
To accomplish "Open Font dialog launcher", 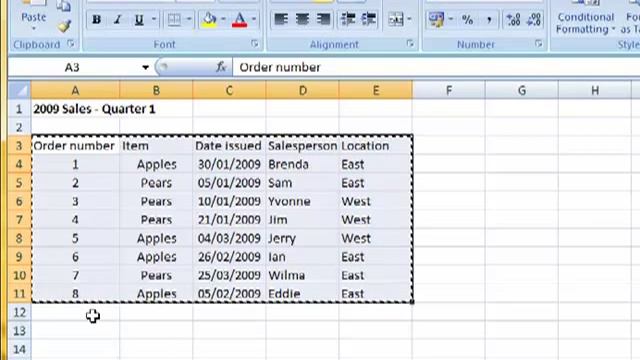I will [255, 44].
